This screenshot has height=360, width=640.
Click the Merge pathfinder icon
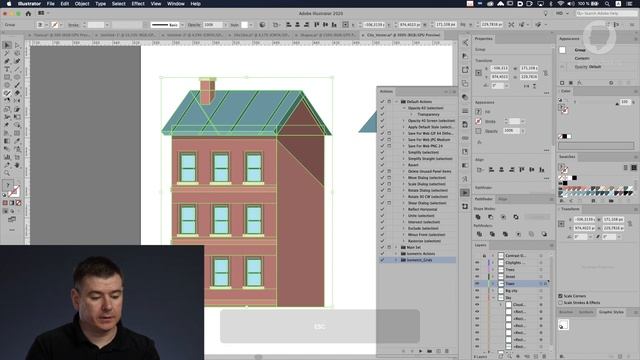tap(505, 234)
